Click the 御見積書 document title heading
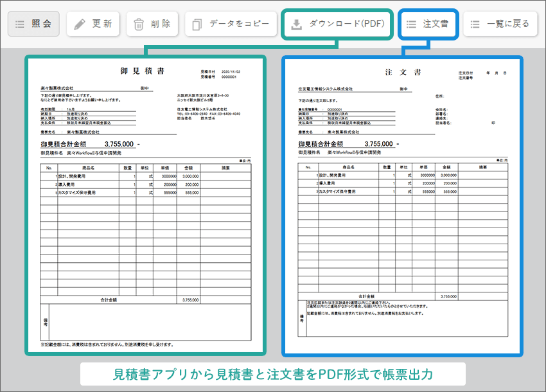The height and width of the screenshot is (392, 546). pyautogui.click(x=142, y=71)
